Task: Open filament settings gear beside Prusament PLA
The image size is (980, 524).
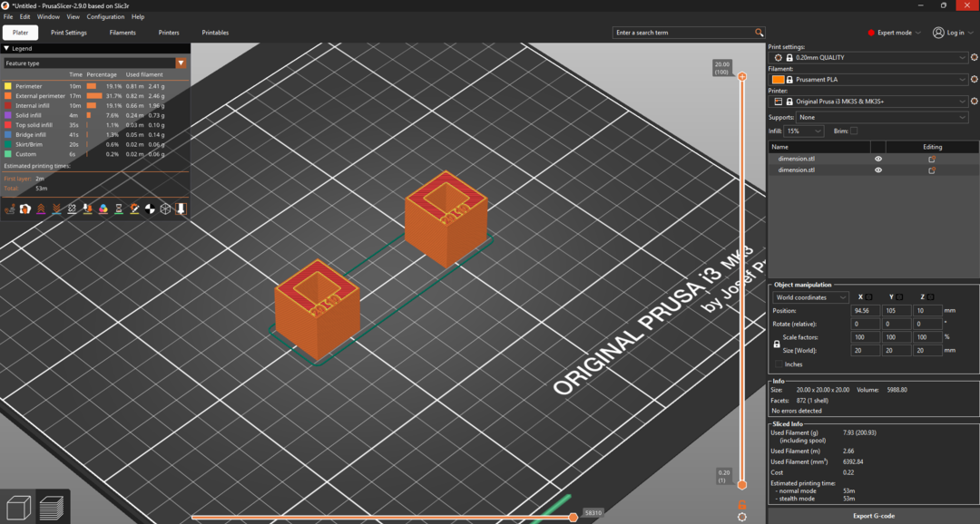Action: pyautogui.click(x=974, y=79)
